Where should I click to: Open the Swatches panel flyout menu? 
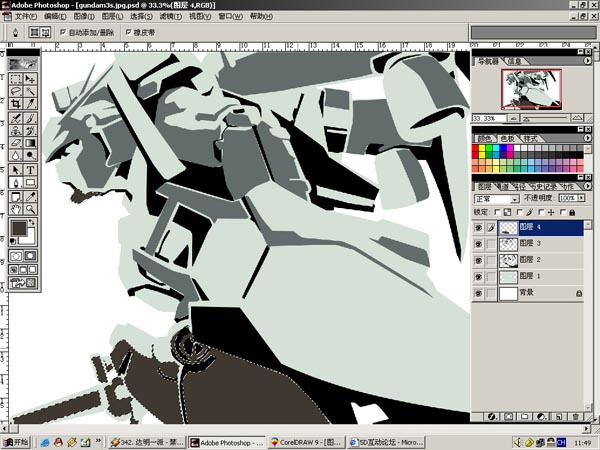pos(587,138)
